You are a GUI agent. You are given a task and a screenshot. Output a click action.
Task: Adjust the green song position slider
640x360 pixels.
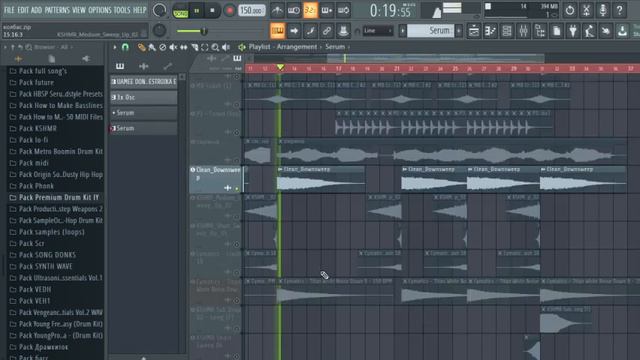coord(203,31)
